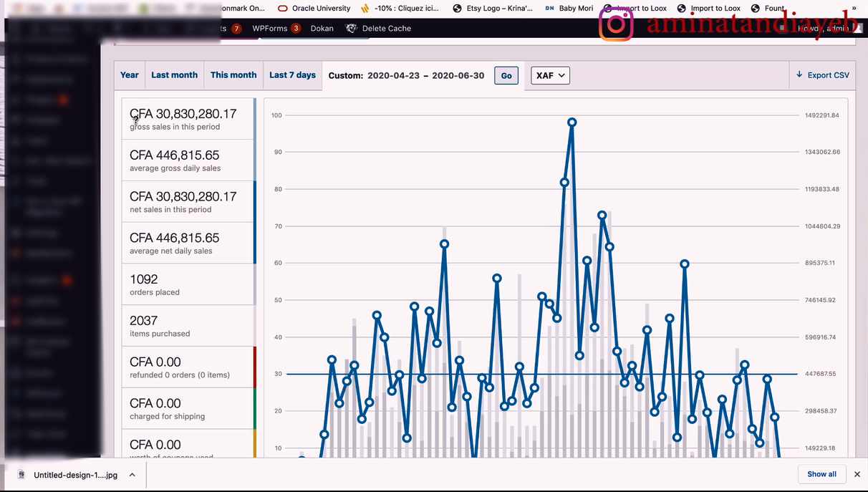
Task: Click the peak data point on sales chart
Action: (x=572, y=122)
